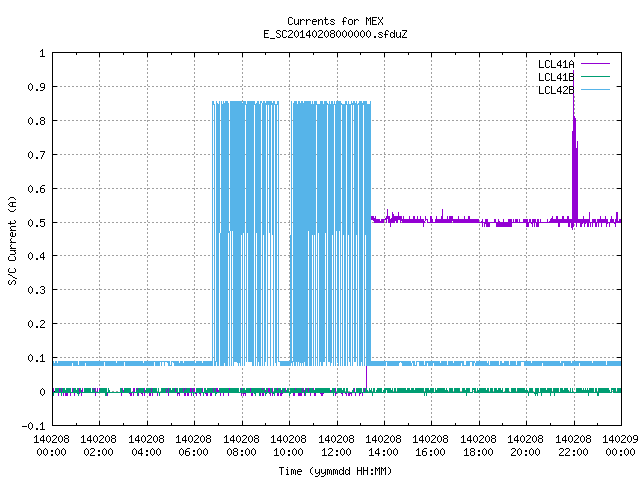Click the x-axis label 'Time (yymmdd HH:MM)'

pyautogui.click(x=335, y=471)
